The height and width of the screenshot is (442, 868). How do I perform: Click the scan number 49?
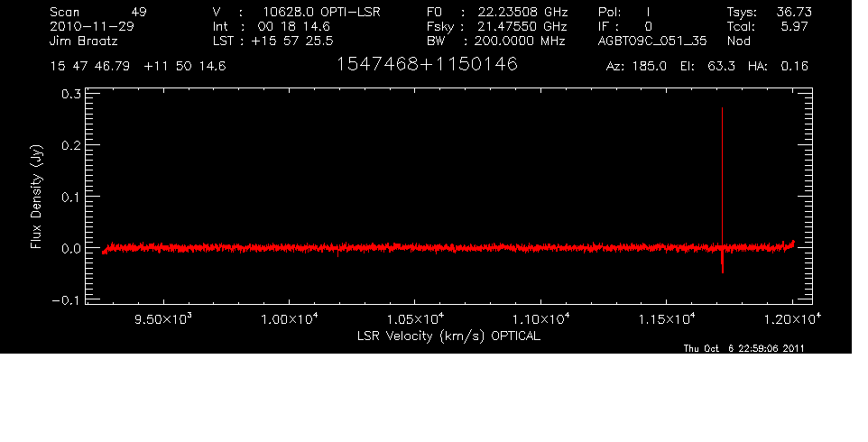139,12
